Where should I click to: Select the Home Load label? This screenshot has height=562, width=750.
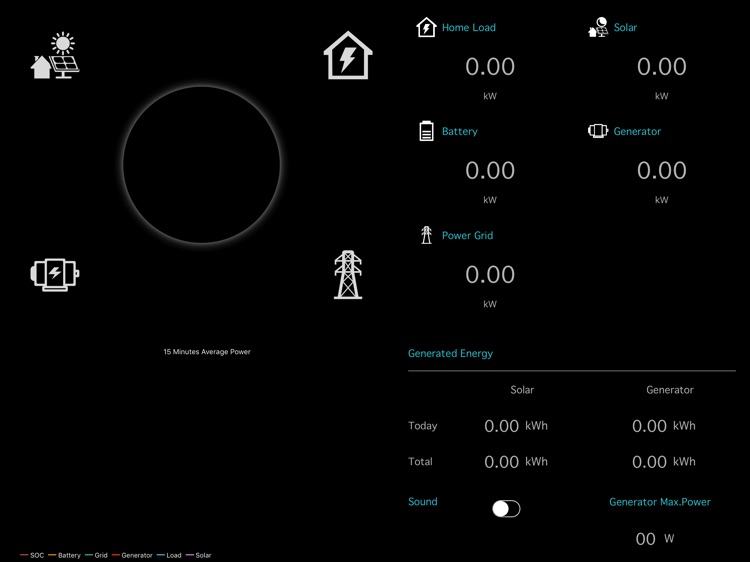[469, 27]
